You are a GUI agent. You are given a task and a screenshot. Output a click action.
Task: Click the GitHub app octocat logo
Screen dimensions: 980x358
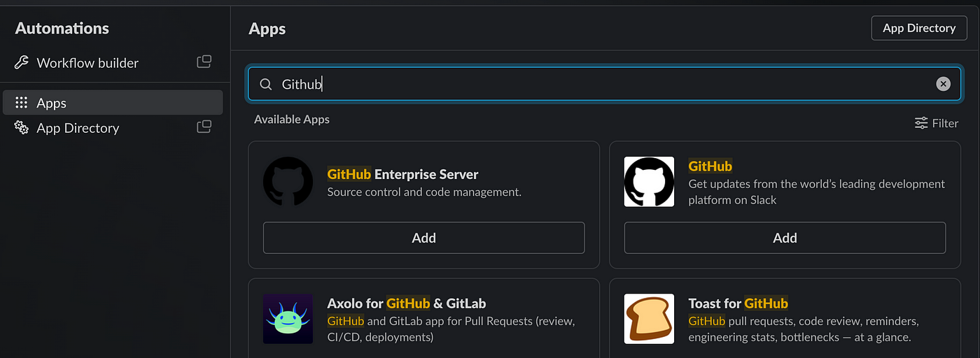(650, 182)
